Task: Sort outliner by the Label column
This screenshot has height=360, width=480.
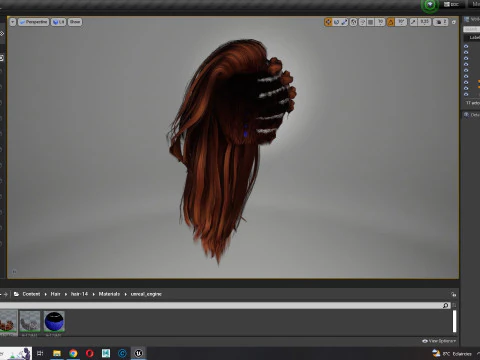Action: click(x=475, y=37)
